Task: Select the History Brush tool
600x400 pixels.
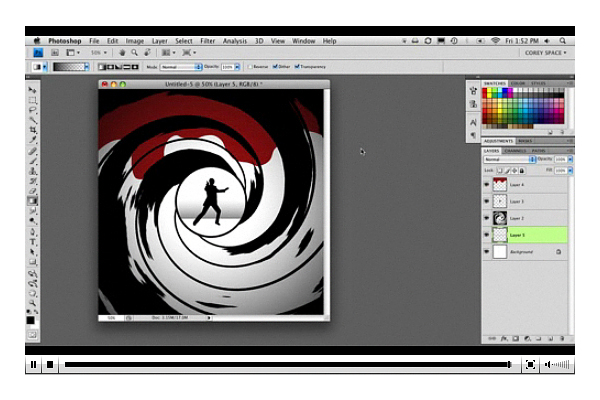Action: [33, 181]
